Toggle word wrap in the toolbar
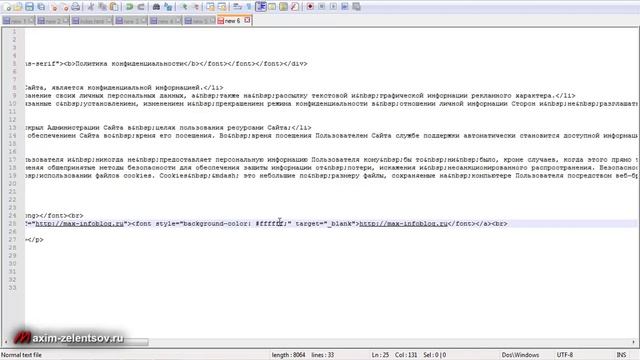This screenshot has height=360, width=640. tap(237, 7)
